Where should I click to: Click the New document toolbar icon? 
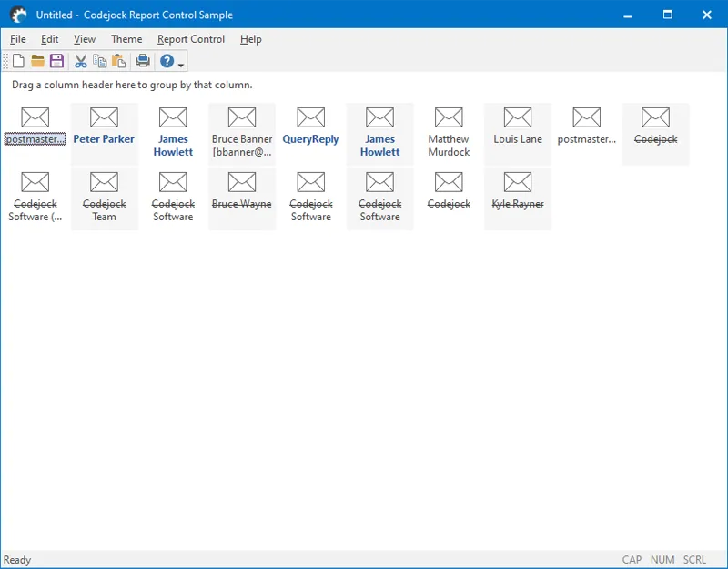pyautogui.click(x=18, y=62)
